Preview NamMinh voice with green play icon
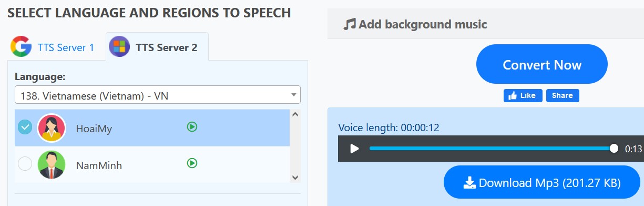 (192, 163)
